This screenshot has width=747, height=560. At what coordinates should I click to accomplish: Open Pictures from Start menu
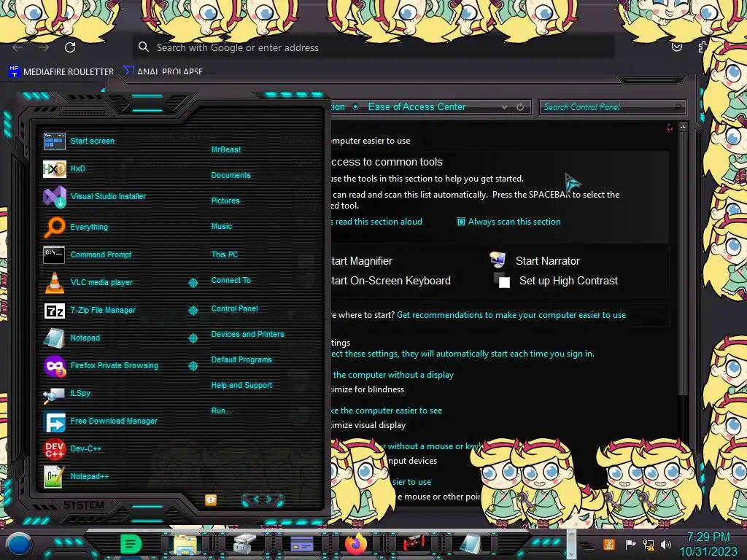point(225,201)
